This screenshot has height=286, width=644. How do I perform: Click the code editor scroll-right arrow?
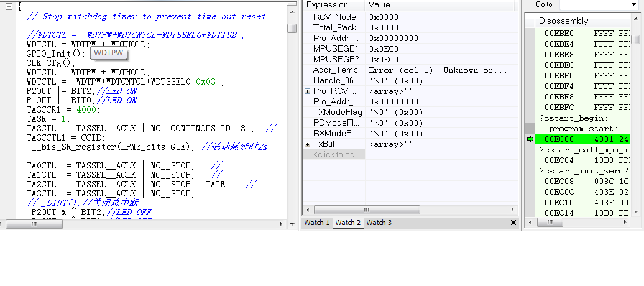pos(282,224)
